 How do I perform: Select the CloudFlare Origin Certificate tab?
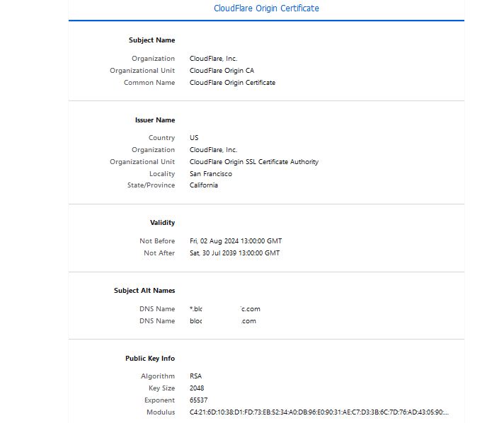266,8
